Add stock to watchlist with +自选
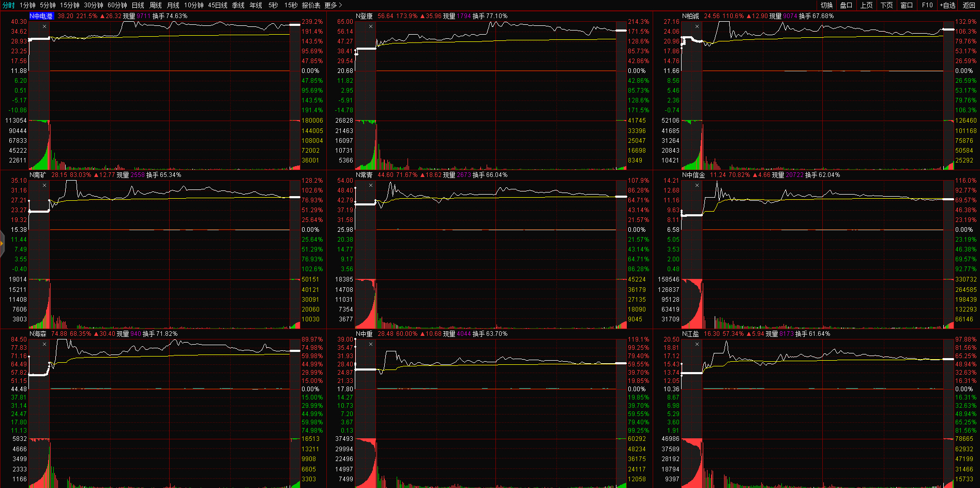This screenshot has width=980, height=488. point(948,5)
